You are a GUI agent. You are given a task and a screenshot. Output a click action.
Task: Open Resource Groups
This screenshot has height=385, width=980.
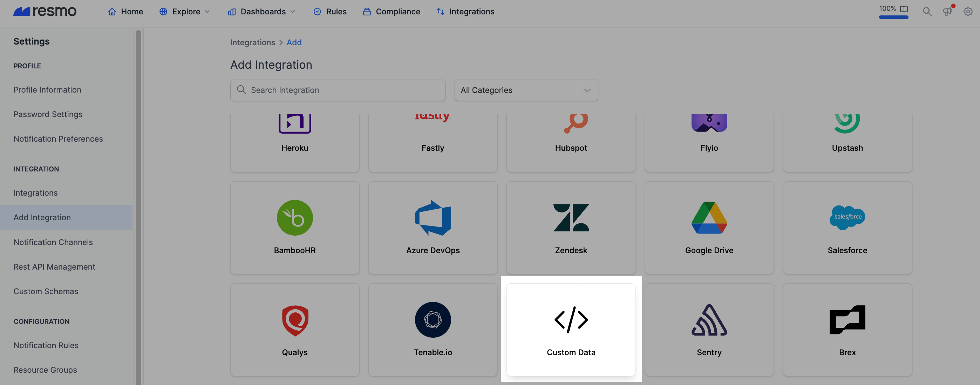click(45, 370)
